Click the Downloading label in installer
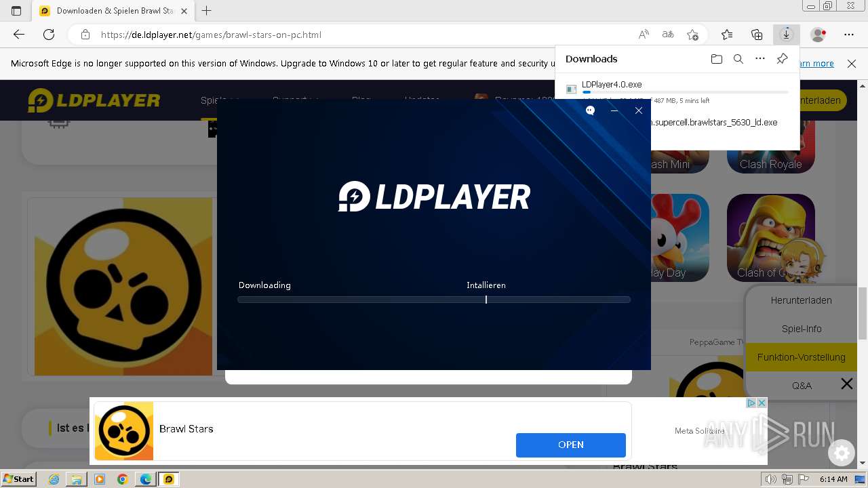Viewport: 868px width, 488px height. pos(264,285)
